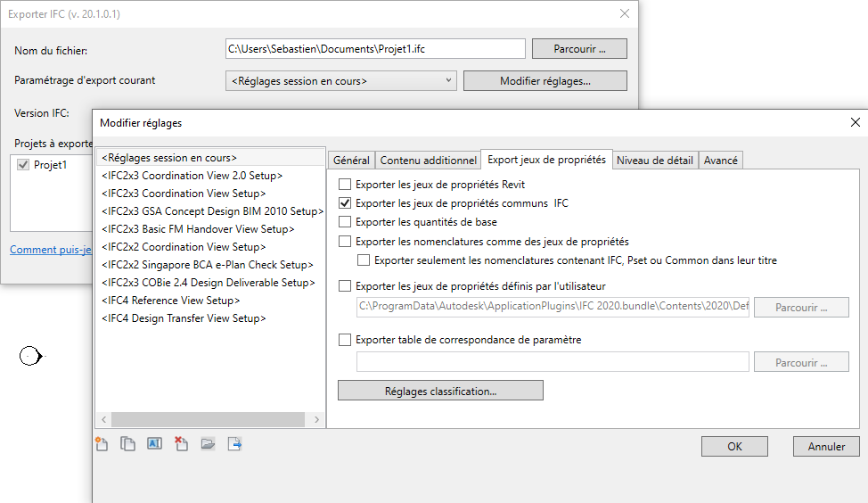This screenshot has width=868, height=503.
Task: Delete the selected export setup
Action: pos(181,444)
